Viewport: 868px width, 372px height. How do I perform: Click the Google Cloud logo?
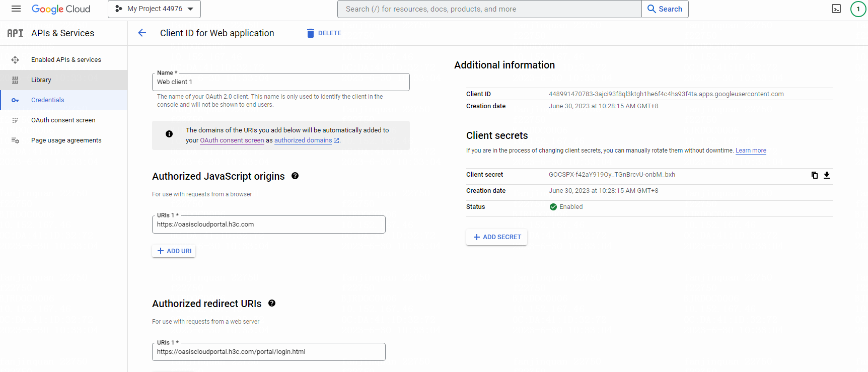(61, 9)
